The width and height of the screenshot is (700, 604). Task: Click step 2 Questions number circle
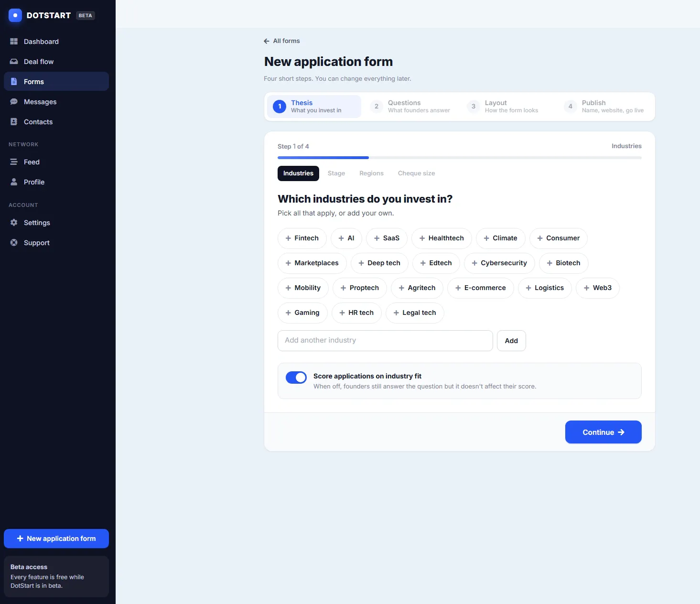(x=377, y=107)
